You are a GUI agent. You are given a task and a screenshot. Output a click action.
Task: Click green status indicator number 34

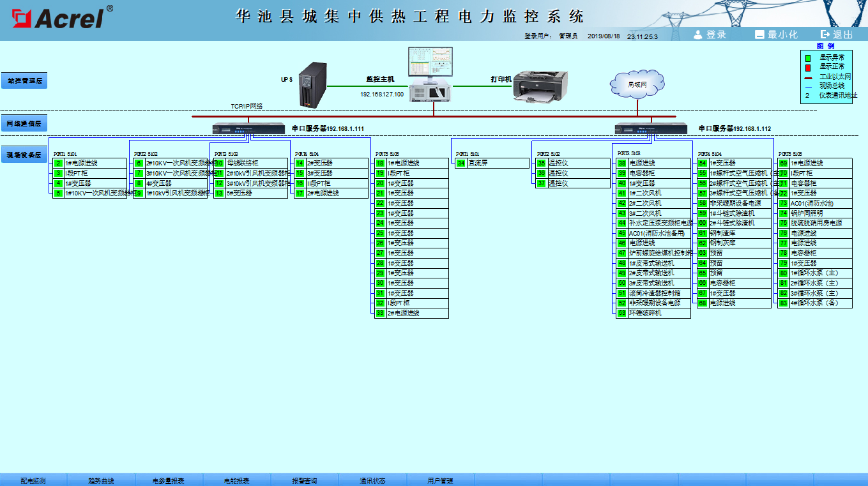click(461, 163)
